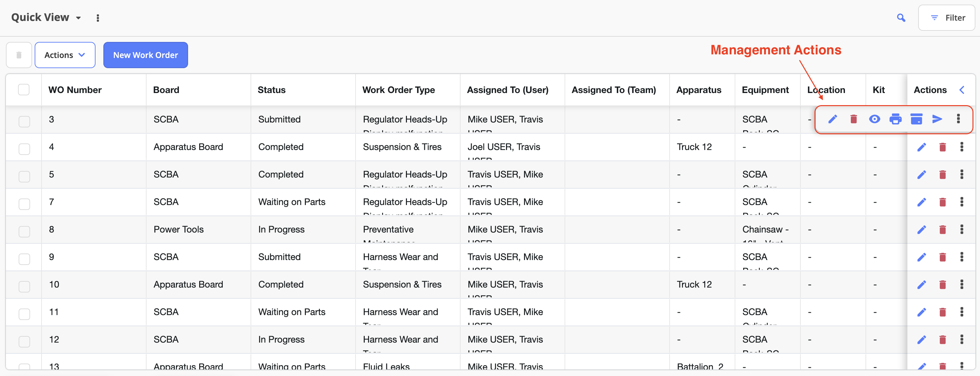Archive work order 3
The image size is (980, 376).
[x=917, y=119]
